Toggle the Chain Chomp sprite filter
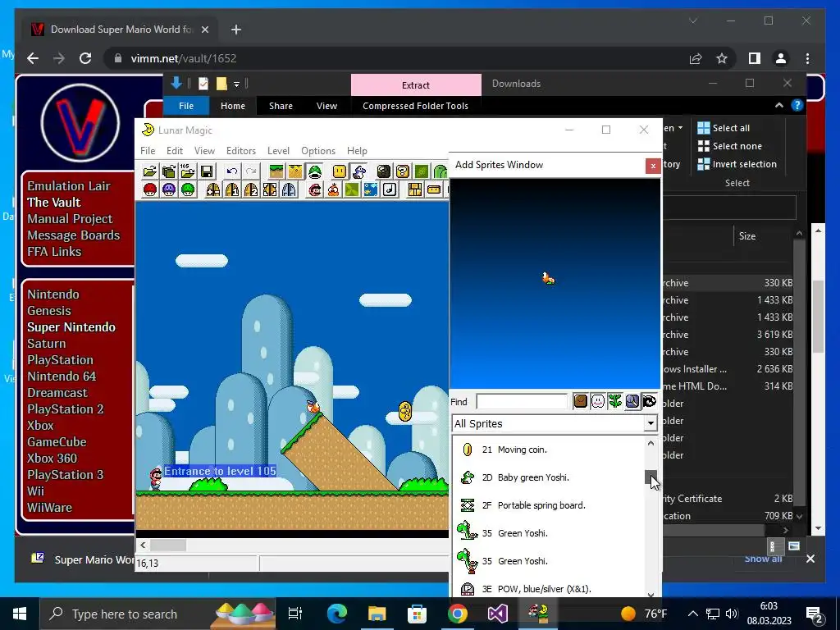840x630 pixels. 650,401
